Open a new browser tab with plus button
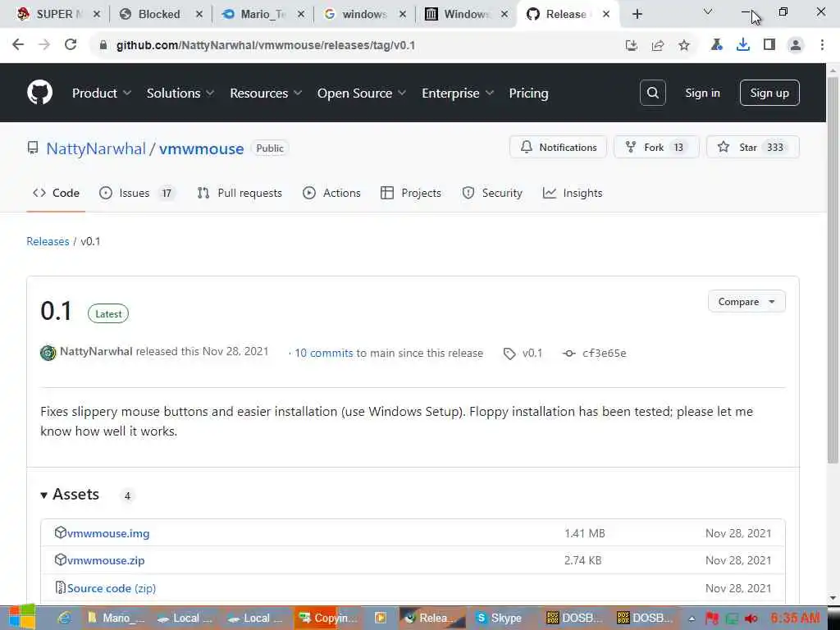840x630 pixels. (x=637, y=15)
